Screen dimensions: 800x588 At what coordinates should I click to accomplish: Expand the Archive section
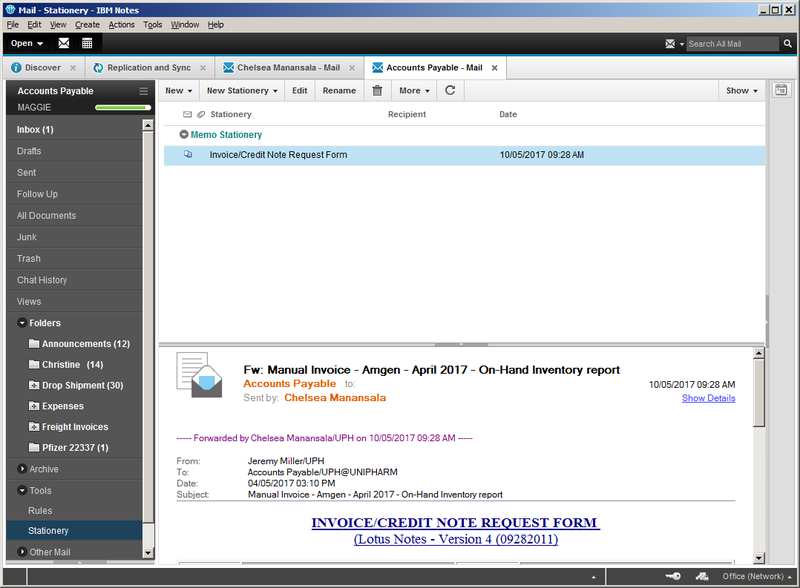pos(22,469)
